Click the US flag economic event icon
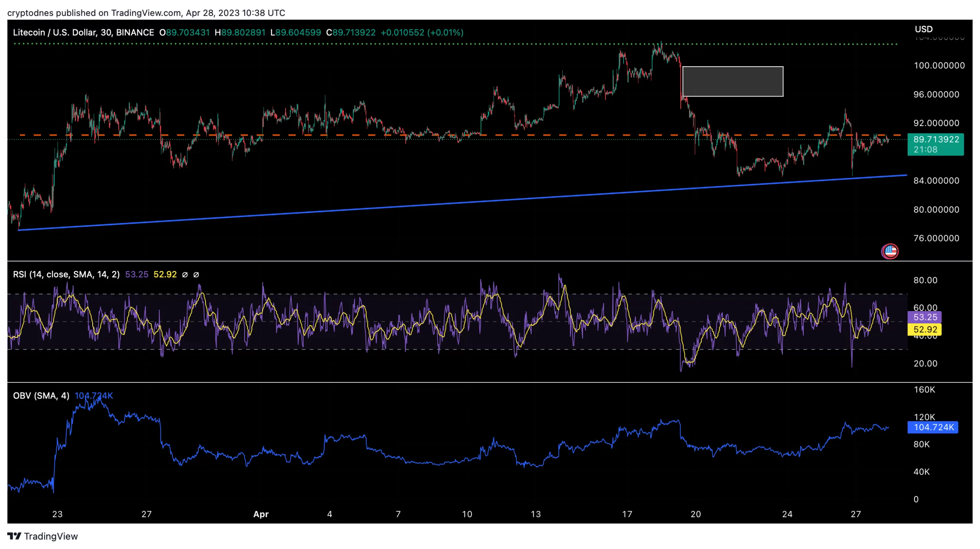Image resolution: width=980 pixels, height=549 pixels. 890,251
